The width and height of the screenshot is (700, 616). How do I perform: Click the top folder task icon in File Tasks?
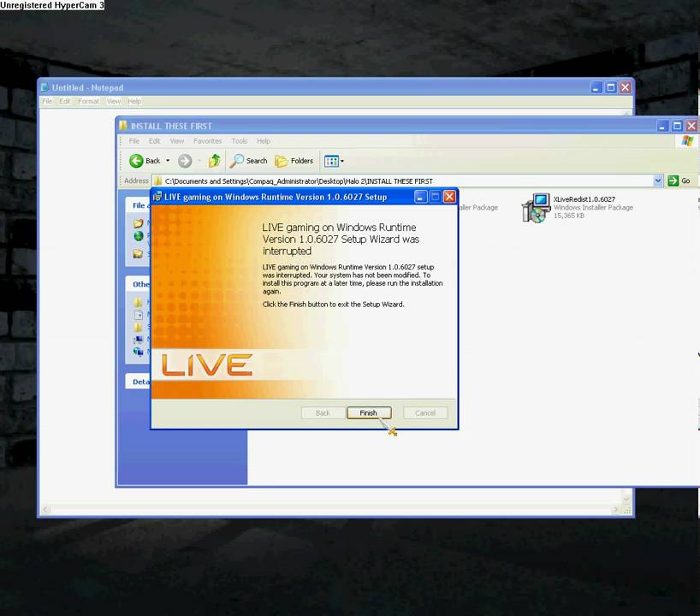(x=139, y=222)
